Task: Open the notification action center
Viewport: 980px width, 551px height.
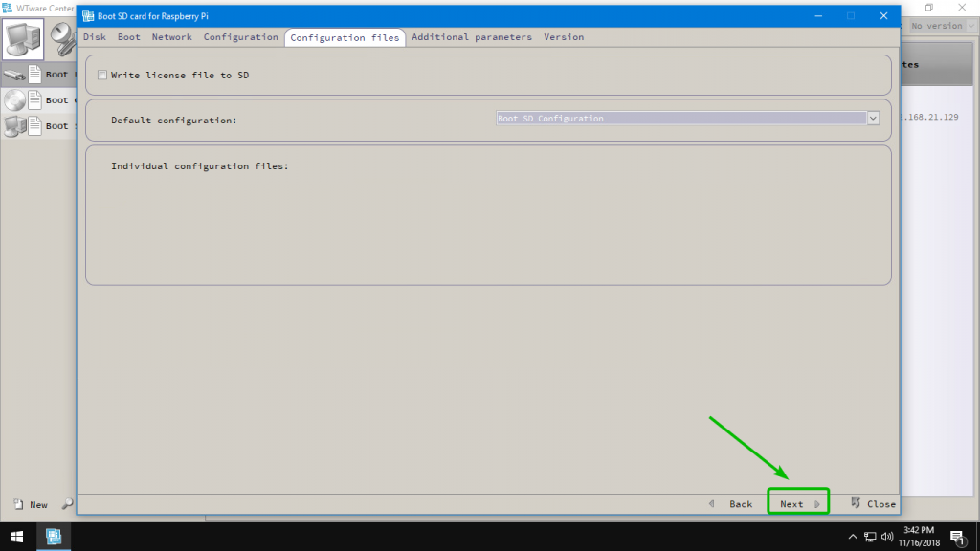Action: (x=956, y=536)
